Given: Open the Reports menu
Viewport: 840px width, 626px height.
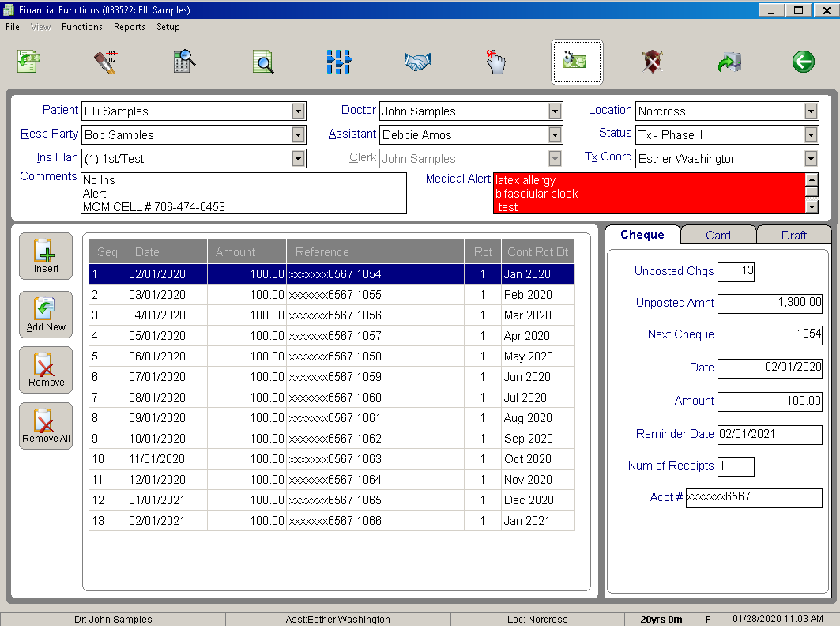Looking at the screenshot, I should [129, 27].
